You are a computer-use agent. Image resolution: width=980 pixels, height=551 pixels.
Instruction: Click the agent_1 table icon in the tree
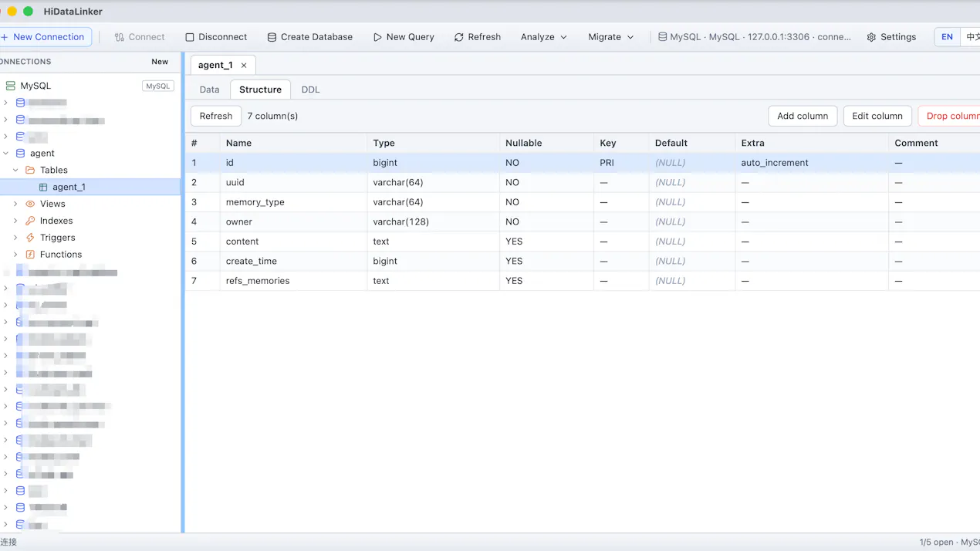click(x=43, y=188)
